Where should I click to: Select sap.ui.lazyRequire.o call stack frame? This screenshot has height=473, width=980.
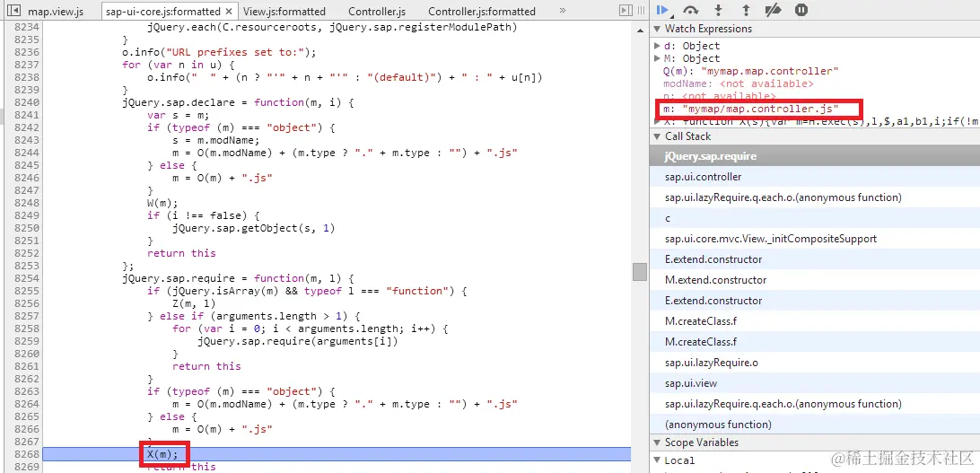coord(815,363)
